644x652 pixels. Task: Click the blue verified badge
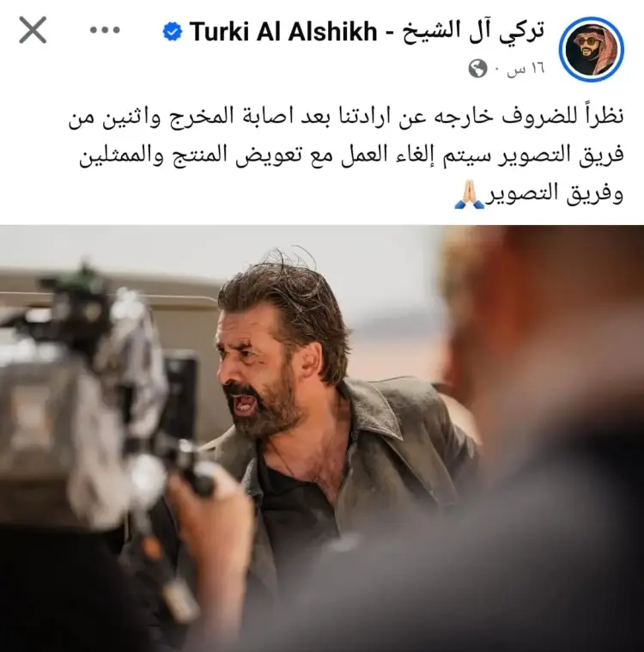pos(173,32)
